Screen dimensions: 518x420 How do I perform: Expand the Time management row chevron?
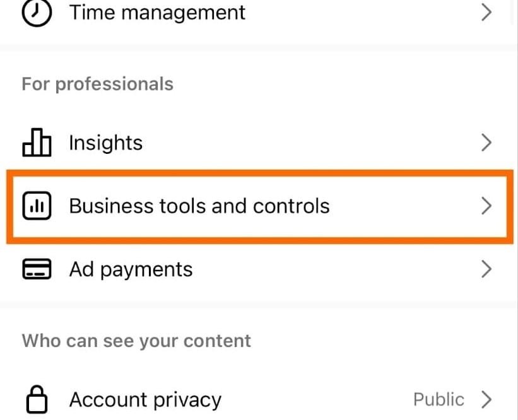click(x=486, y=12)
